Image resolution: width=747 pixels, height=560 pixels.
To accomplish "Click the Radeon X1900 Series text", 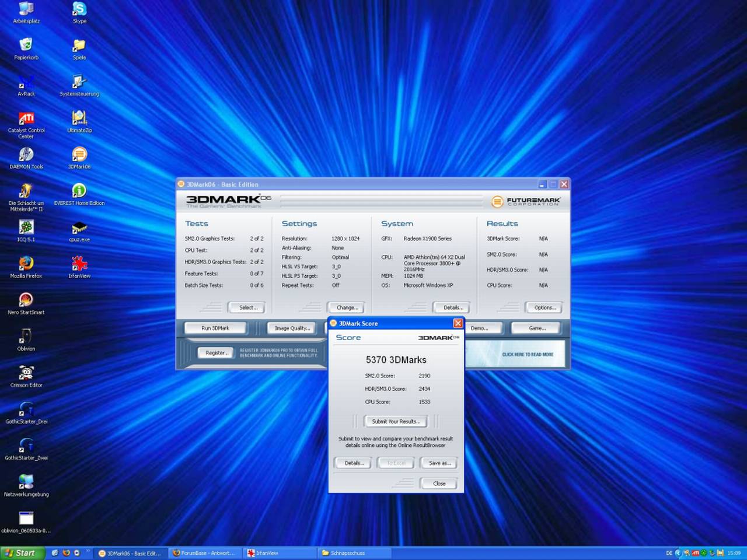I will click(x=427, y=239).
